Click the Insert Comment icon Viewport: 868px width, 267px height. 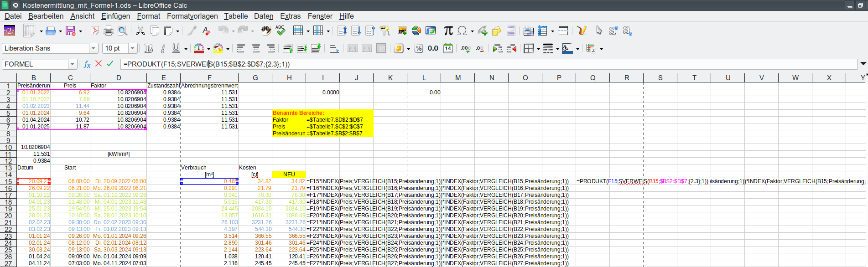point(497,31)
